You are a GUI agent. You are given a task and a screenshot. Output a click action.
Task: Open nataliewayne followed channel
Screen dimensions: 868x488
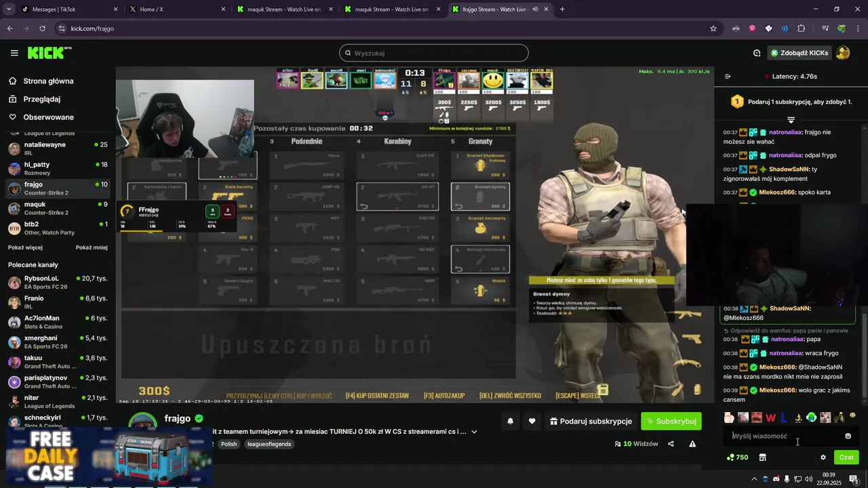coord(58,148)
